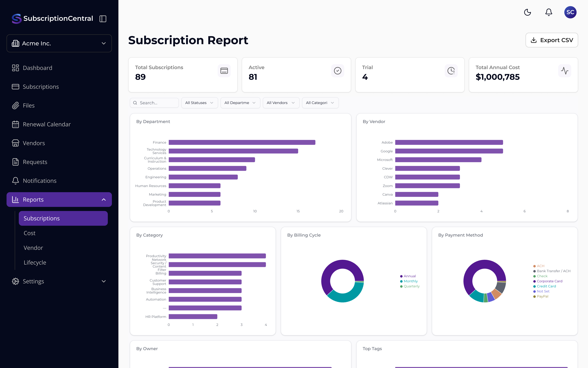
Task: Click the Atlassian vendor bar
Action: [x=417, y=203]
